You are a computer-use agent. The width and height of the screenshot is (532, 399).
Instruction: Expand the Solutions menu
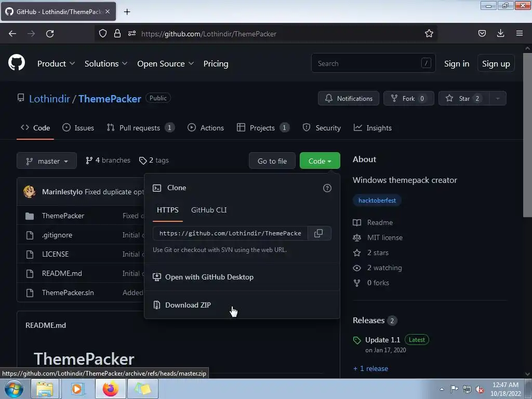(106, 63)
